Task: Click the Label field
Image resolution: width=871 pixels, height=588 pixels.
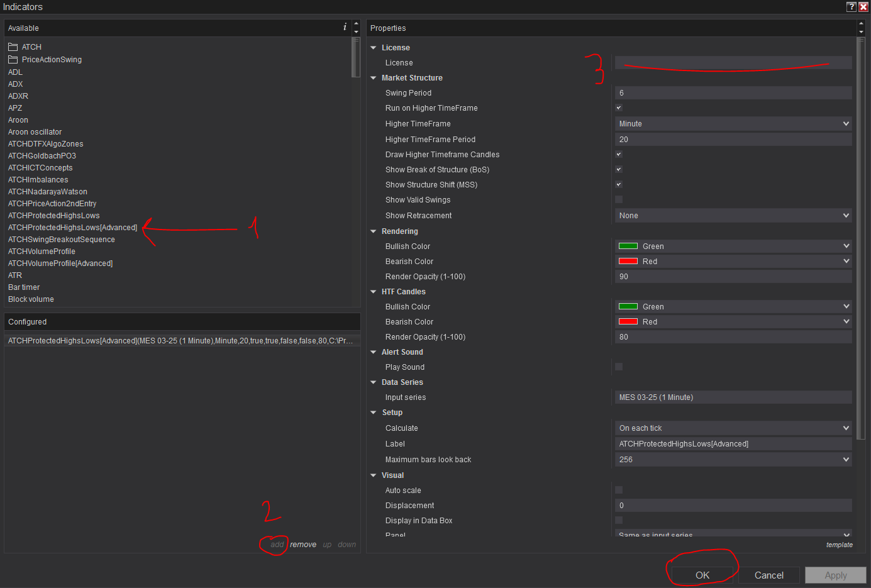Action: pos(733,444)
